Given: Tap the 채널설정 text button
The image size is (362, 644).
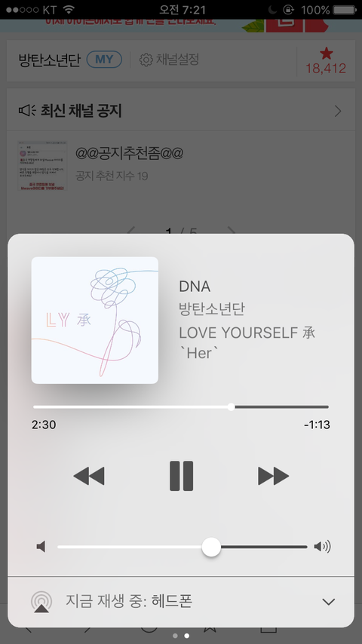Looking at the screenshot, I should 177,60.
